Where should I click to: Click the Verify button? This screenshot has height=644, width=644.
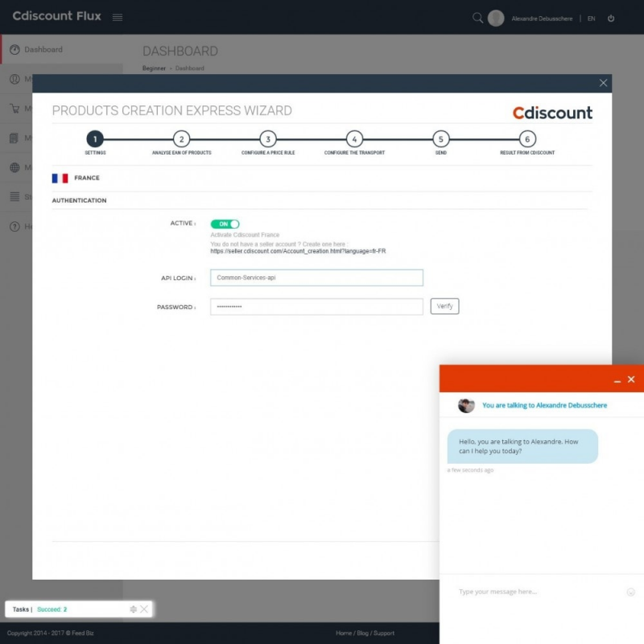[444, 306]
